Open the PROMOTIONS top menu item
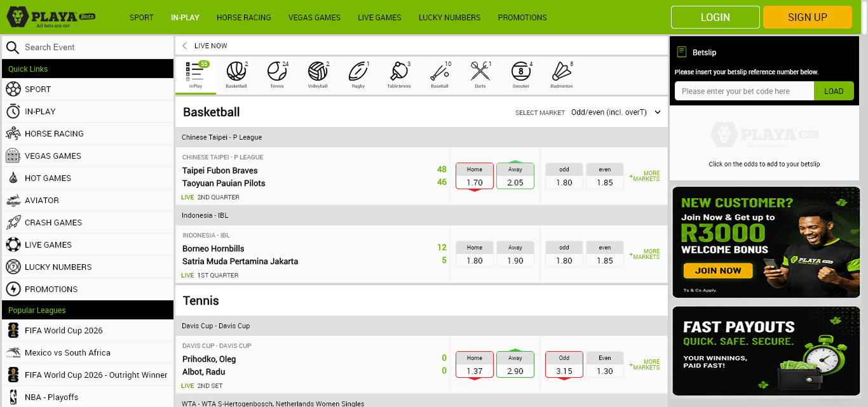The height and width of the screenshot is (407, 868). (522, 18)
